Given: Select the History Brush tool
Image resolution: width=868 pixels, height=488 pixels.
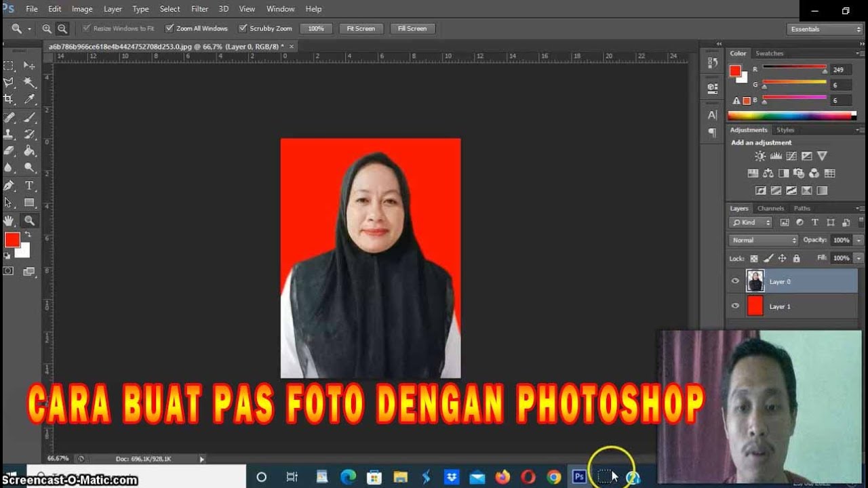Looking at the screenshot, I should click(x=29, y=134).
